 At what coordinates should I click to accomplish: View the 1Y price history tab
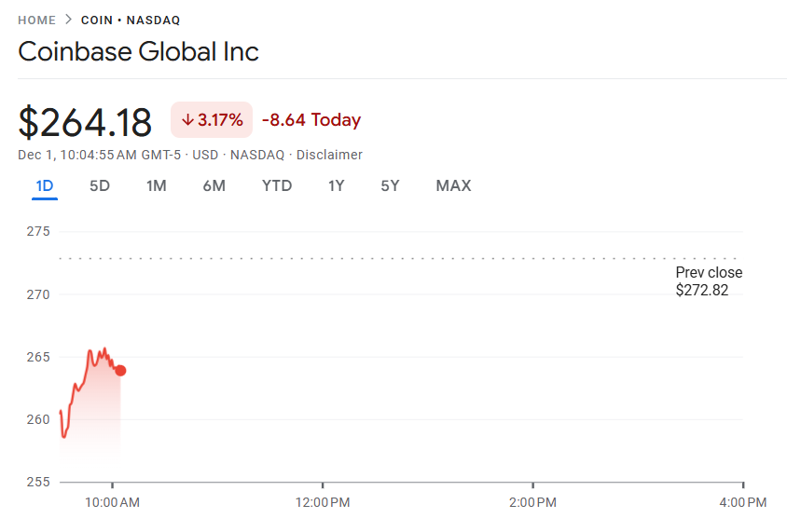tap(337, 185)
